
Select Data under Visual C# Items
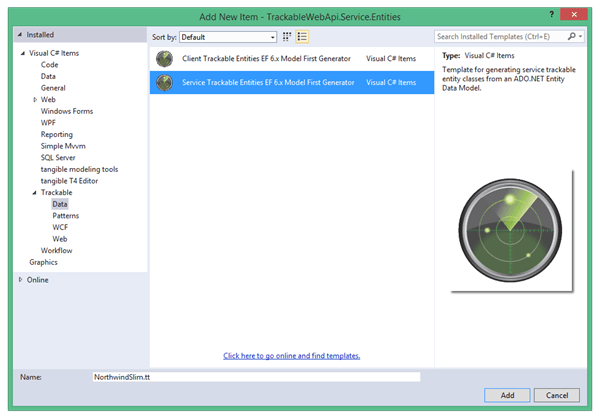pos(48,76)
